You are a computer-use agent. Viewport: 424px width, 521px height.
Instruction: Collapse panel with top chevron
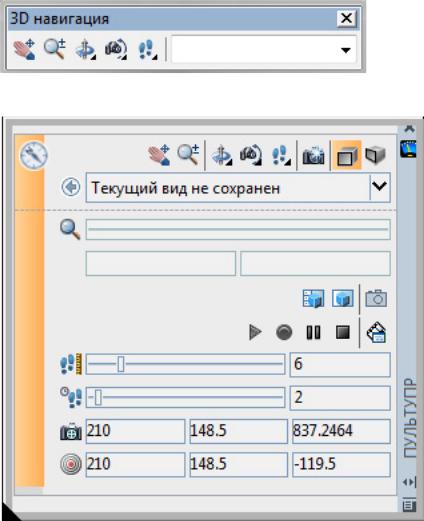[409, 129]
